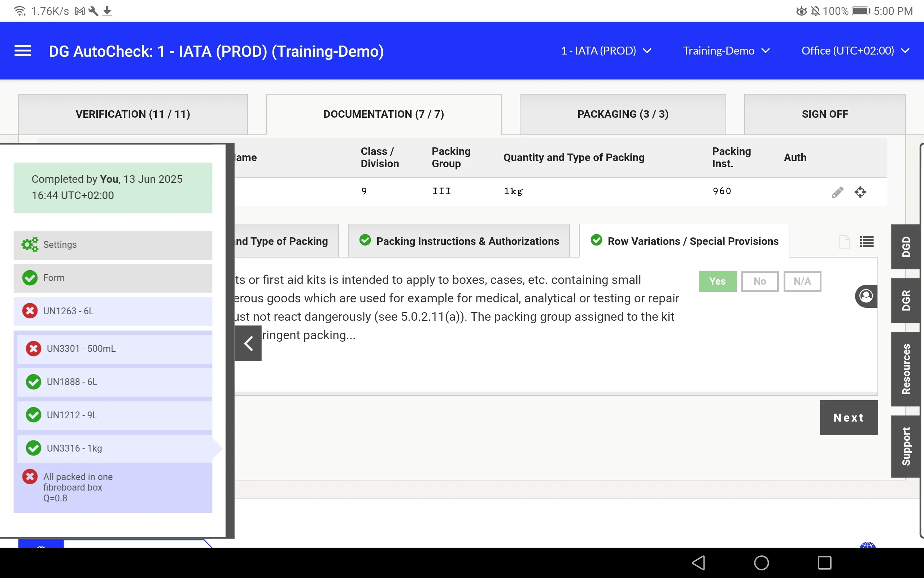
Task: Mark the kit provision question N/A
Action: (802, 281)
